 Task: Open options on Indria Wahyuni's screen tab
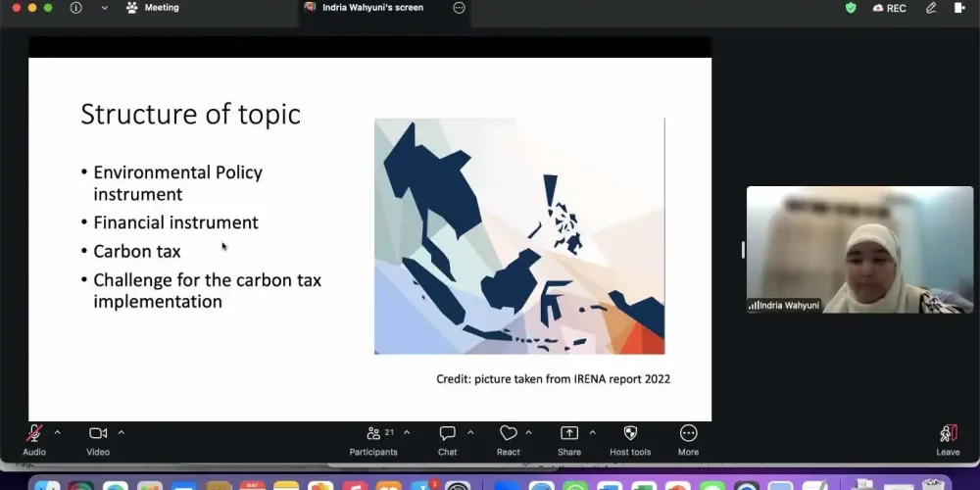point(459,8)
